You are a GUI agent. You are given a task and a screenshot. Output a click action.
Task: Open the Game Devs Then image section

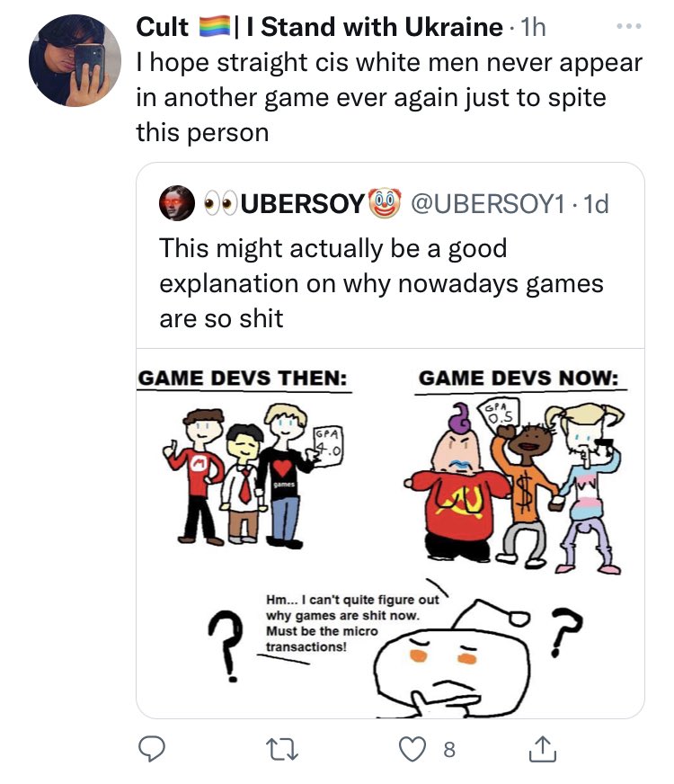(x=244, y=460)
